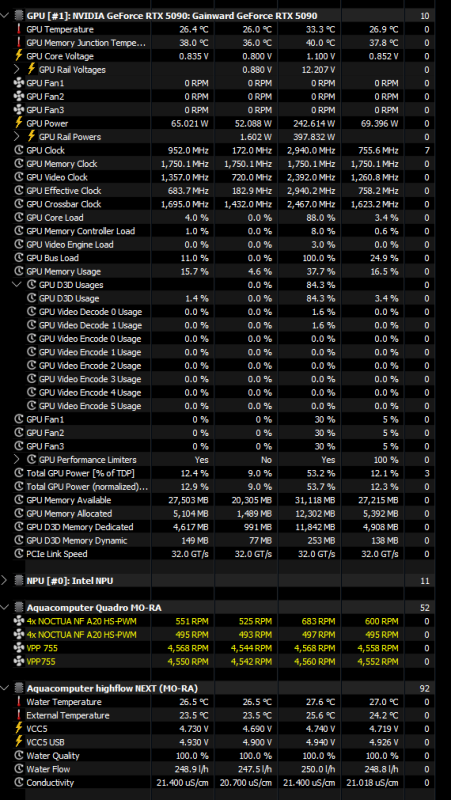Click the clock icon beside GPU Clock
451x800 pixels.
19,151
